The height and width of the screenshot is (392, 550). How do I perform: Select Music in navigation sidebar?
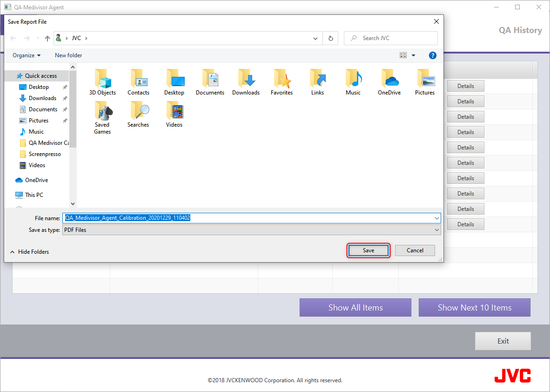[x=36, y=132]
